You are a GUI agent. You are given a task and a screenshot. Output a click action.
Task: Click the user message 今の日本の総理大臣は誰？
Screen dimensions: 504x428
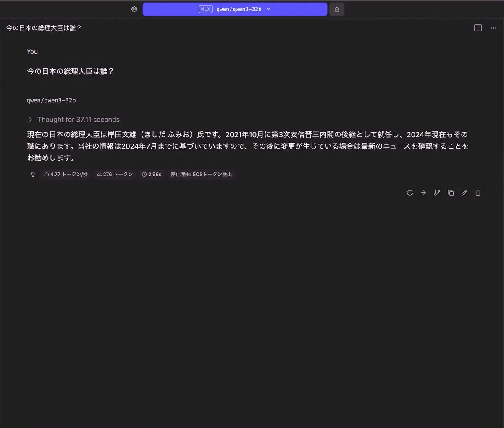[x=71, y=71]
